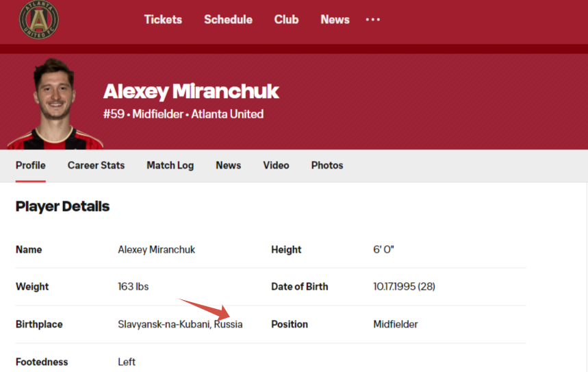
Task: Open the Photos tab
Action: pos(327,166)
